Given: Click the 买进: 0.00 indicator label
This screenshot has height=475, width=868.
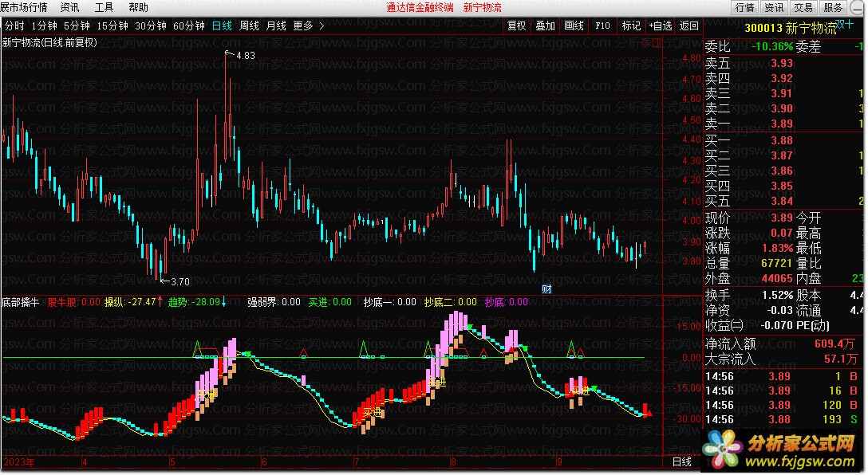Looking at the screenshot, I should click(x=330, y=302).
